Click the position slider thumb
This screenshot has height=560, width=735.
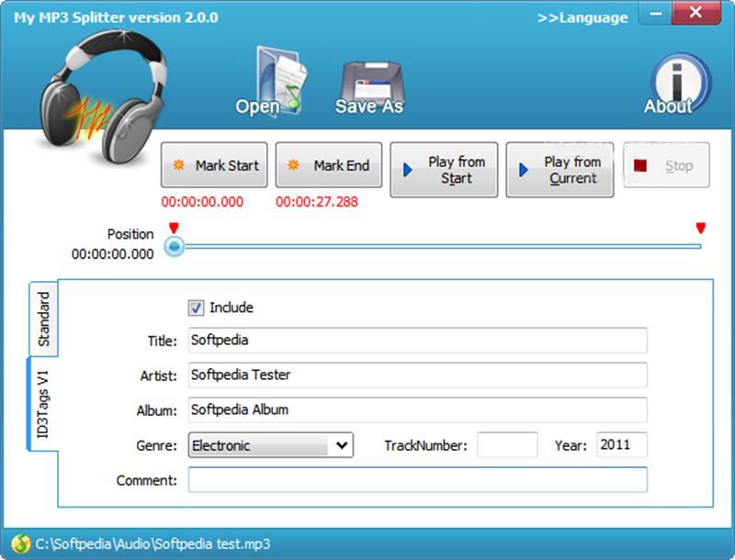click(x=175, y=246)
